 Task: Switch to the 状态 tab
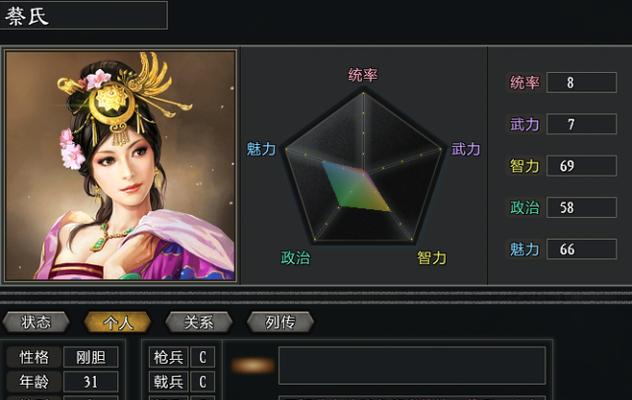36,322
